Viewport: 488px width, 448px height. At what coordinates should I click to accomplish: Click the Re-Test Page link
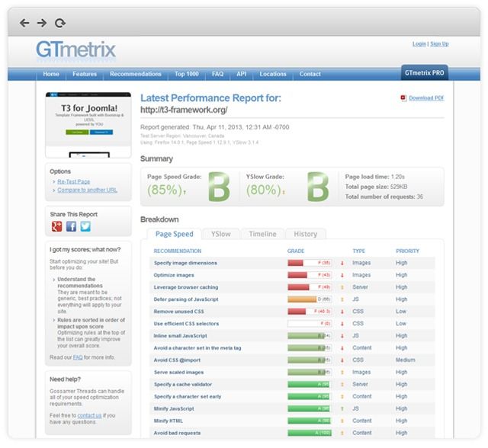pos(74,181)
